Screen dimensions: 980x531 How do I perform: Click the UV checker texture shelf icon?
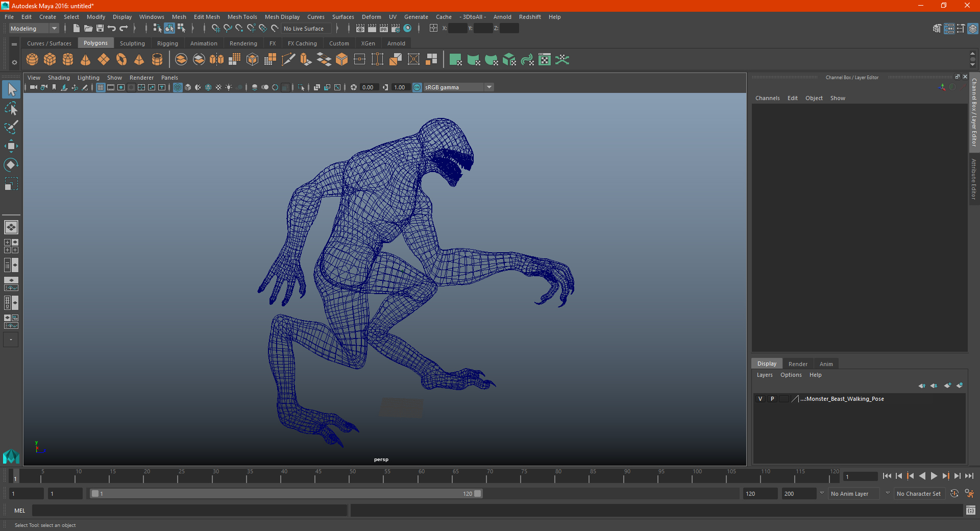(x=545, y=60)
